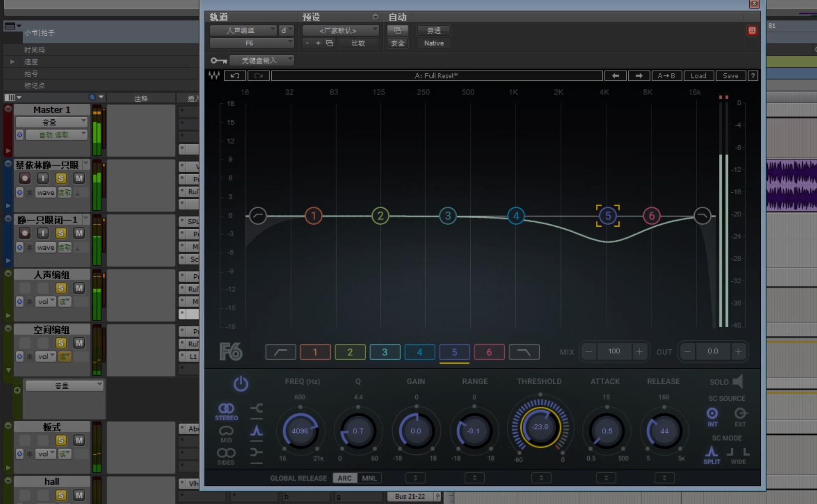The width and height of the screenshot is (817, 504).
Task: Switch global release to MNL
Action: coord(369,478)
